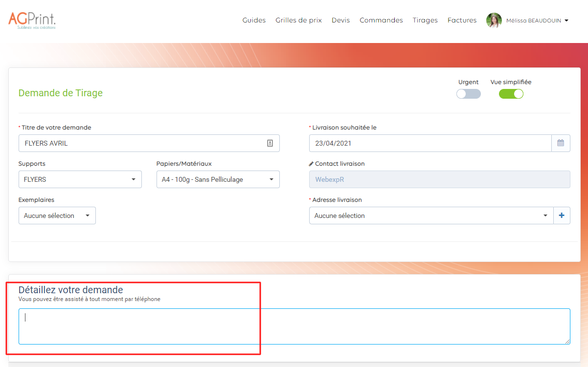The image size is (588, 367).
Task: Open Grilles de prix page
Action: pyautogui.click(x=298, y=20)
